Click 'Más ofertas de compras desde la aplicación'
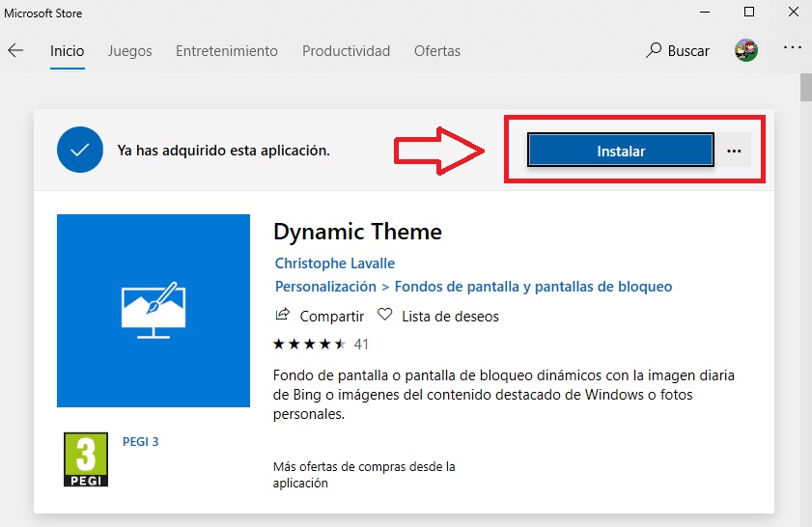 [364, 475]
